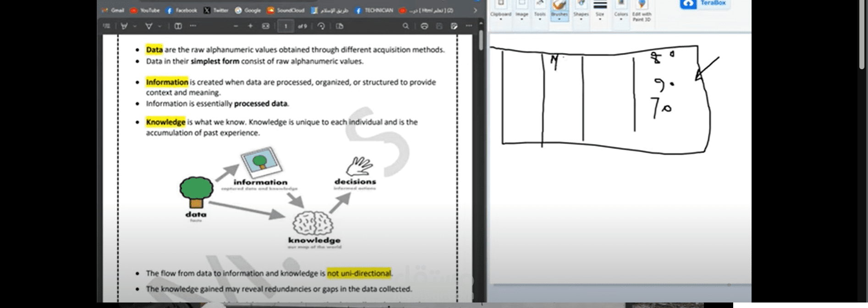Rotate the PDF page

click(321, 26)
